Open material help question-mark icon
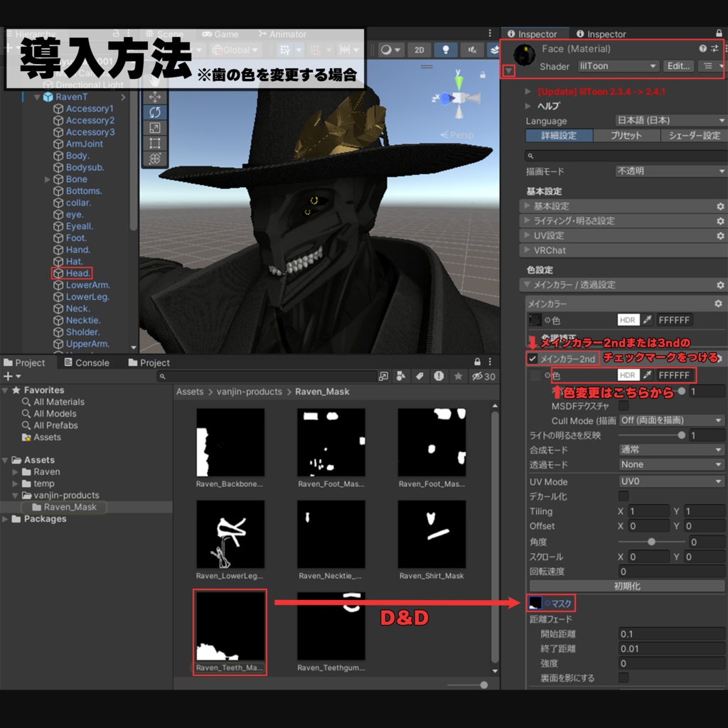Viewport: 728px width, 728px height. point(702,48)
